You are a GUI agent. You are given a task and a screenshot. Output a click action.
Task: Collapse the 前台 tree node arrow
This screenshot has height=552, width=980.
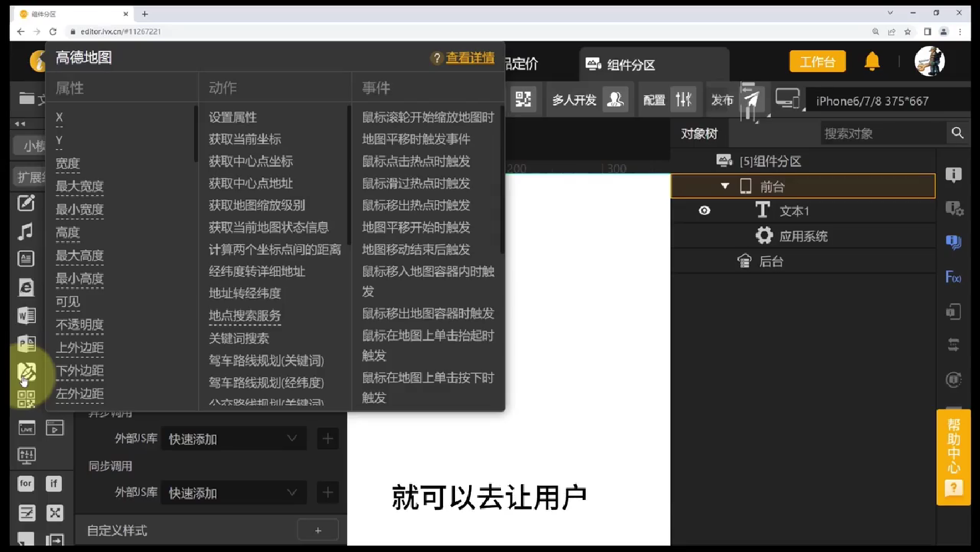pyautogui.click(x=725, y=186)
